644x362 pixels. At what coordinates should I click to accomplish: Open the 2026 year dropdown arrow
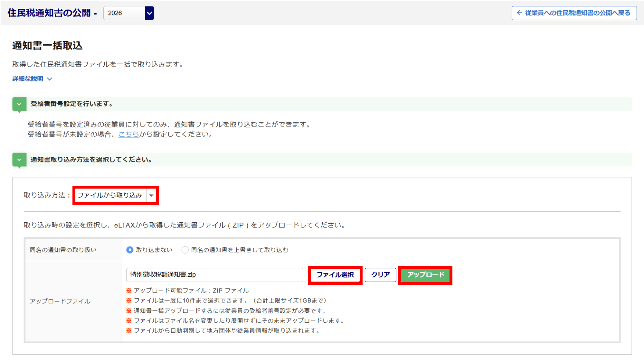[x=149, y=13]
